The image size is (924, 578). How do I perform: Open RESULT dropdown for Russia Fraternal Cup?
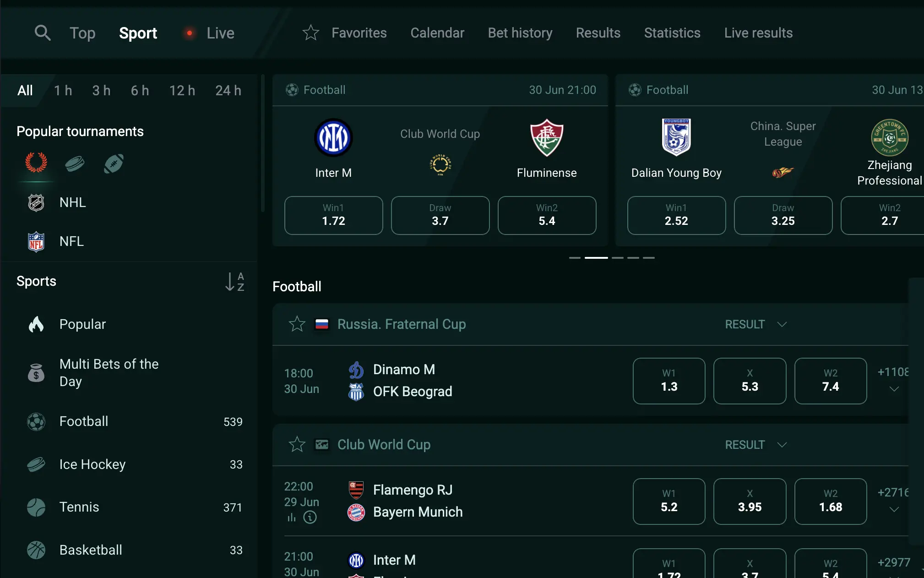tap(756, 324)
